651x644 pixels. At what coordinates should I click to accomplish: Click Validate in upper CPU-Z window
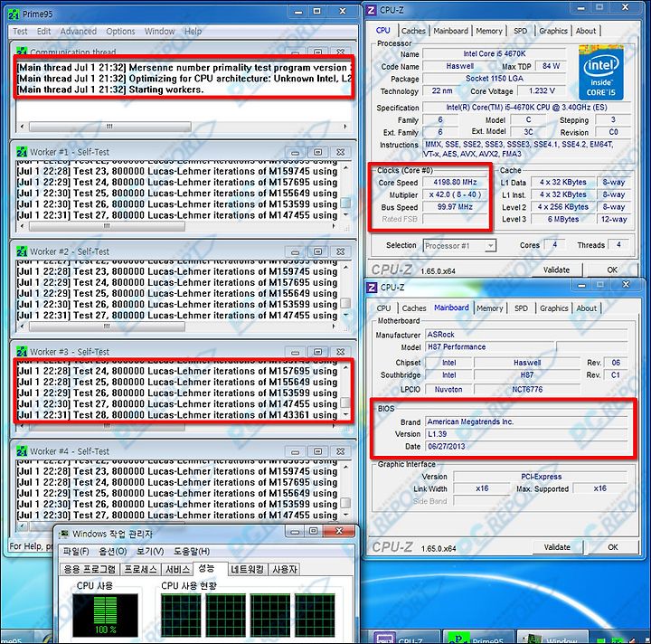[x=556, y=270]
